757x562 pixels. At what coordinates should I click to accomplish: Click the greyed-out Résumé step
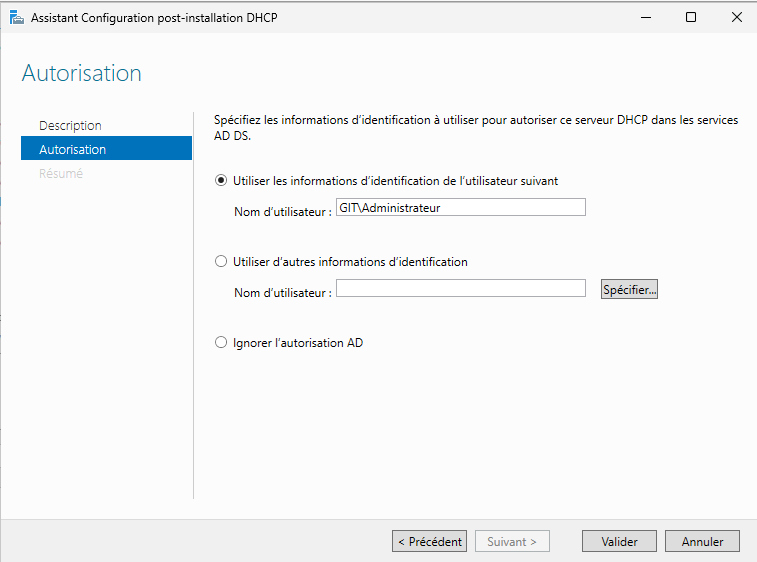point(61,174)
